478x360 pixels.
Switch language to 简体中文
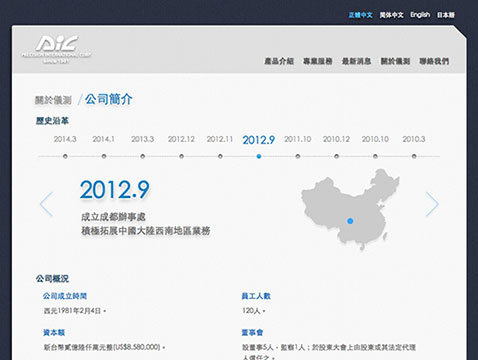(391, 15)
